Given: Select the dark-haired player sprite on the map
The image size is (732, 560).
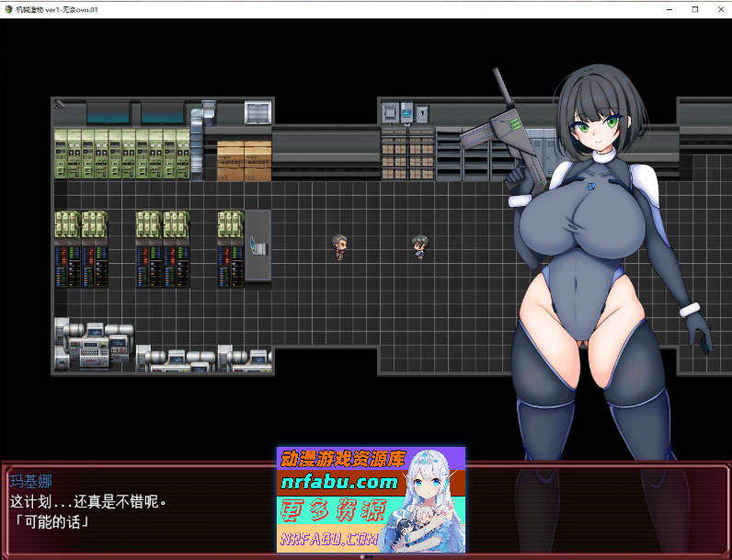Looking at the screenshot, I should [x=419, y=246].
